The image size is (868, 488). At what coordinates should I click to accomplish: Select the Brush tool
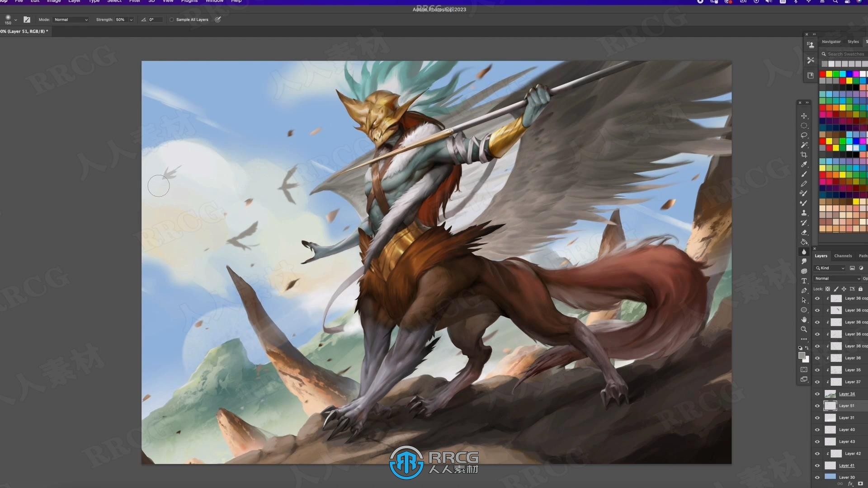[804, 174]
